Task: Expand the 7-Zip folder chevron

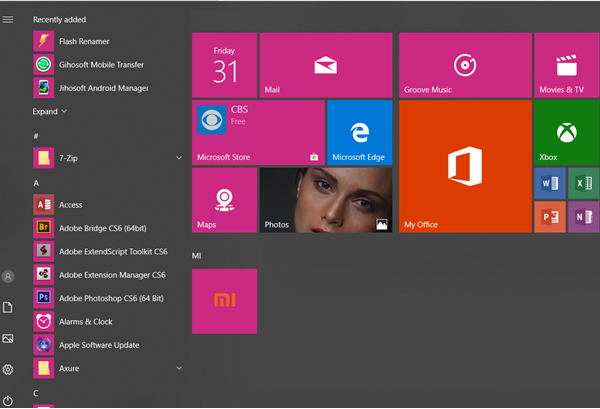Action: point(179,158)
